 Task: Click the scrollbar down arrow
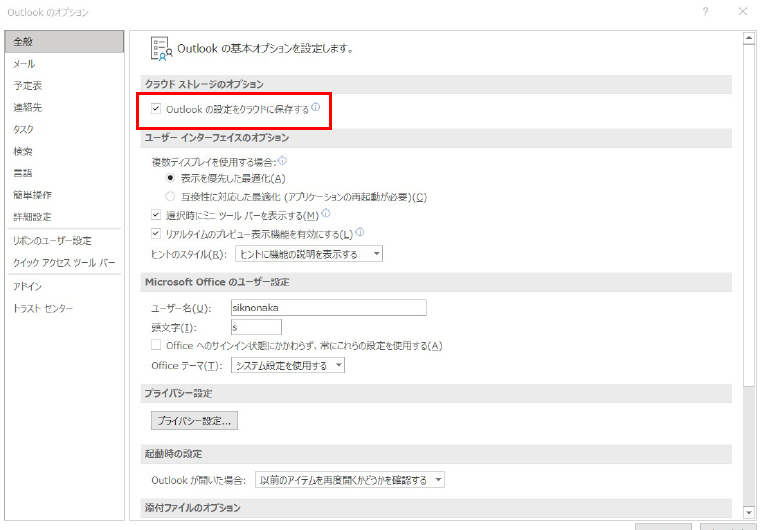[749, 512]
